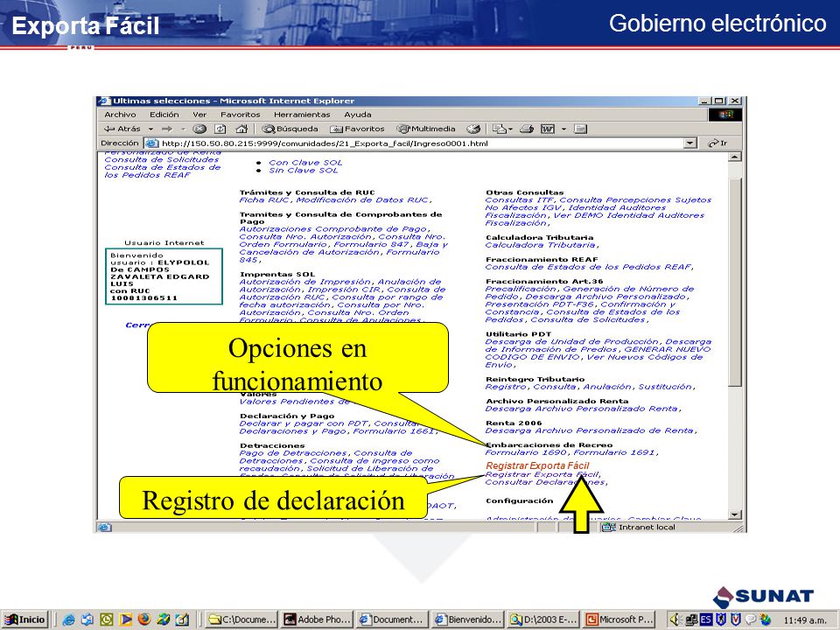Open the address bar dropdown list
840x630 pixels.
[691, 143]
